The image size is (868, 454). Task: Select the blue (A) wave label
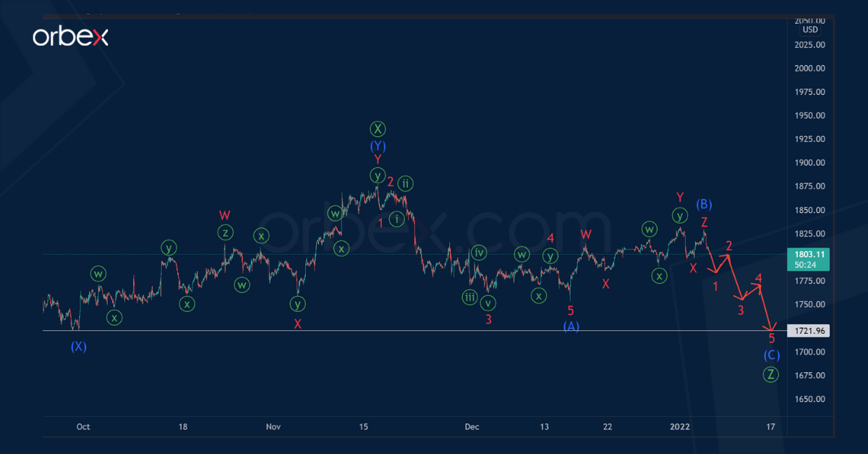[571, 327]
